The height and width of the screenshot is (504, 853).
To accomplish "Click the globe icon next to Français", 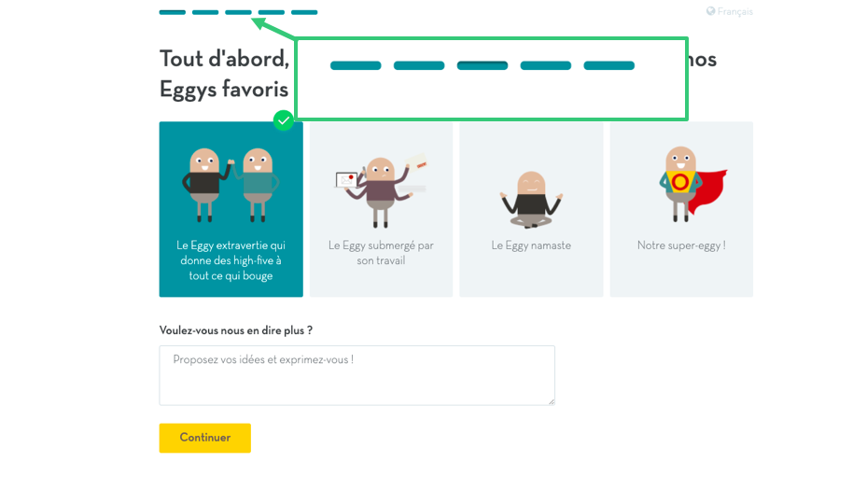I will point(710,11).
